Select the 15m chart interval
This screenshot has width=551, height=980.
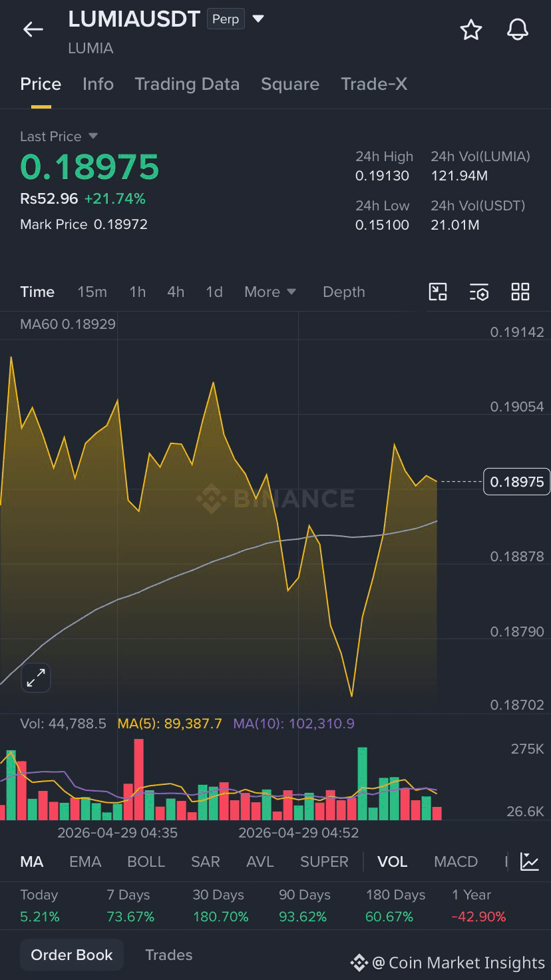tap(92, 292)
